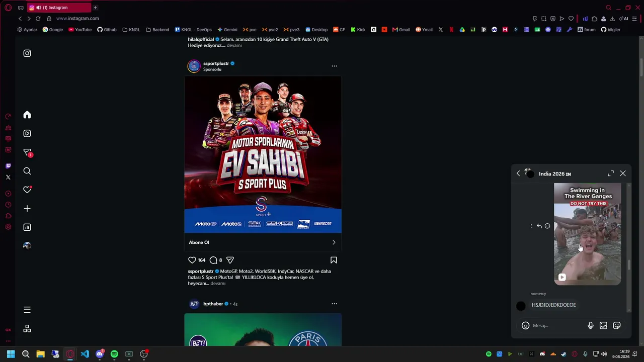The image size is (644, 362).
Task: Click the Instagram logo in the sidebar
Action: click(x=27, y=53)
